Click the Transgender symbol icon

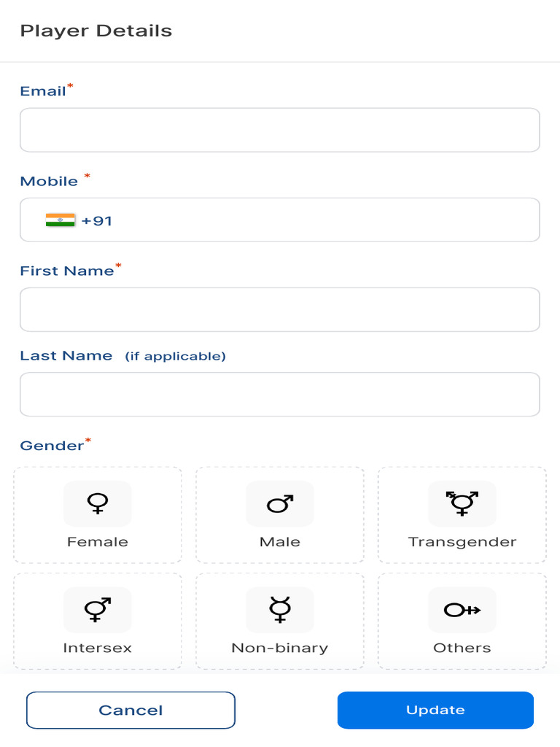coord(462,503)
